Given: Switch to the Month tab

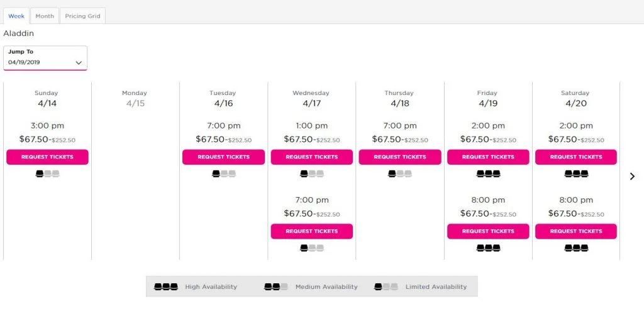Looking at the screenshot, I should point(45,16).
